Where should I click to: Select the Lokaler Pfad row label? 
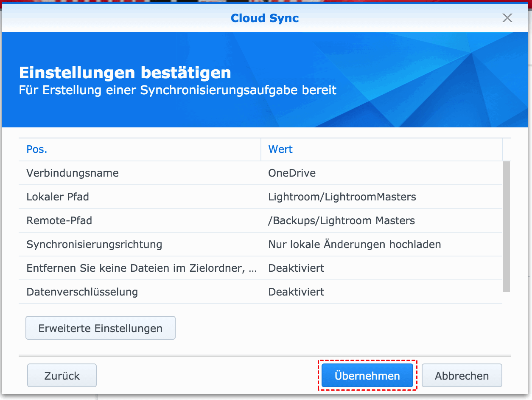coord(58,197)
